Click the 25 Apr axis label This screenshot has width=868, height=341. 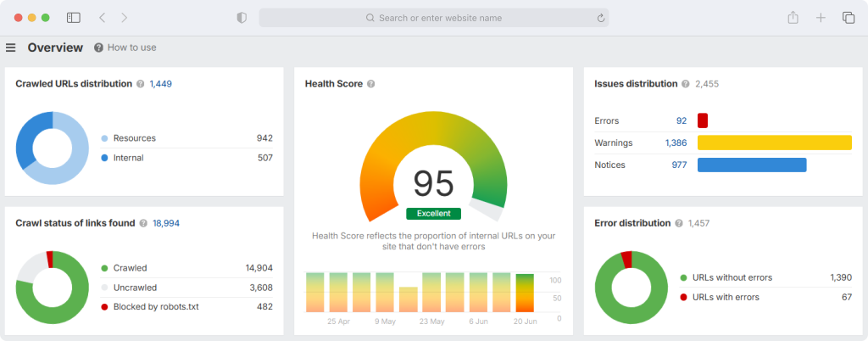click(339, 321)
